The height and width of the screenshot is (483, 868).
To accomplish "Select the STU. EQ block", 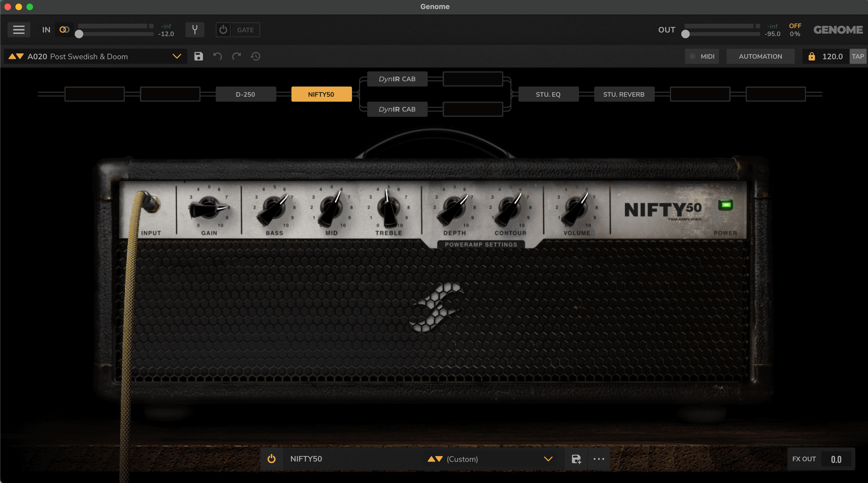I will 548,94.
